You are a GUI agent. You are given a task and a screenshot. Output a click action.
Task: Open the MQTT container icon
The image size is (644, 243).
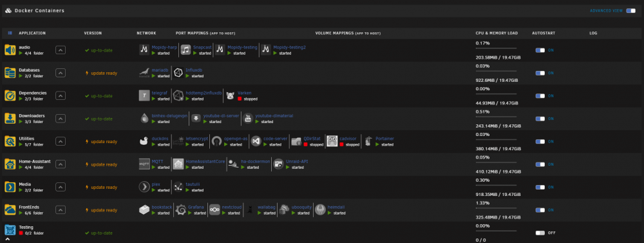(x=144, y=164)
